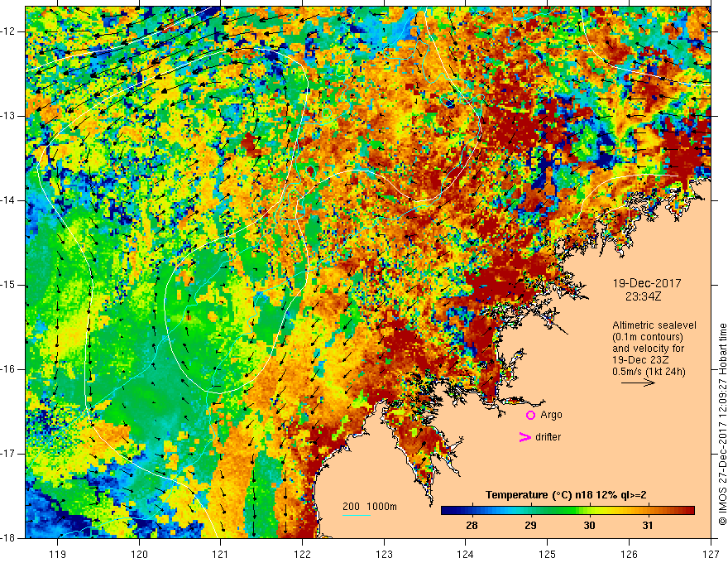Image resolution: width=728 pixels, height=563 pixels.
Task: Click latitude axis label '-16'
Action: coord(9,370)
